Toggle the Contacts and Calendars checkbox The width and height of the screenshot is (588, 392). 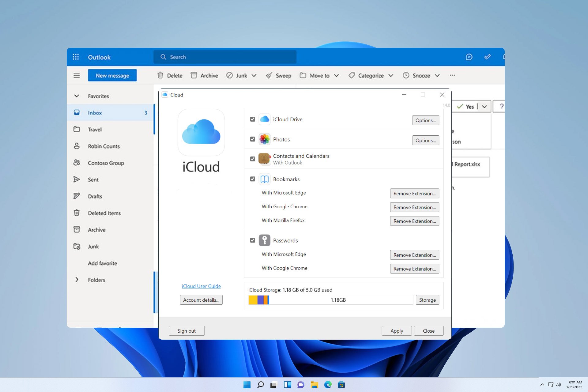pyautogui.click(x=252, y=159)
